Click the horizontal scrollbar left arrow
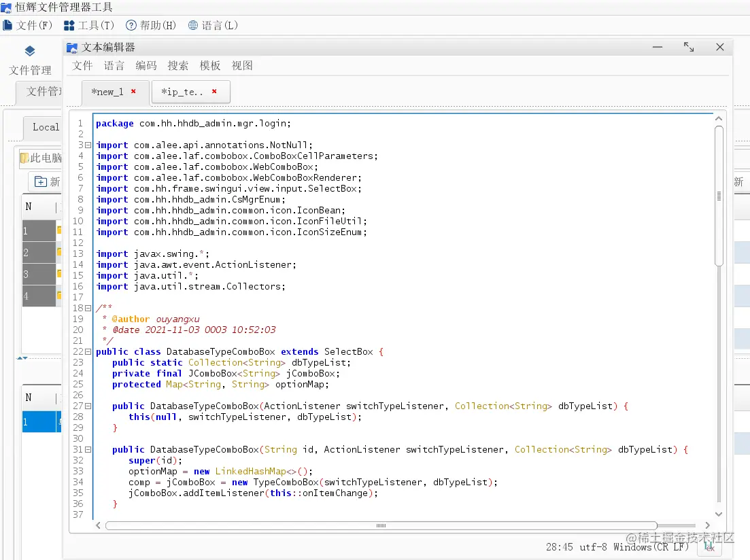Screen dimensions: 750x560 pos(98,525)
